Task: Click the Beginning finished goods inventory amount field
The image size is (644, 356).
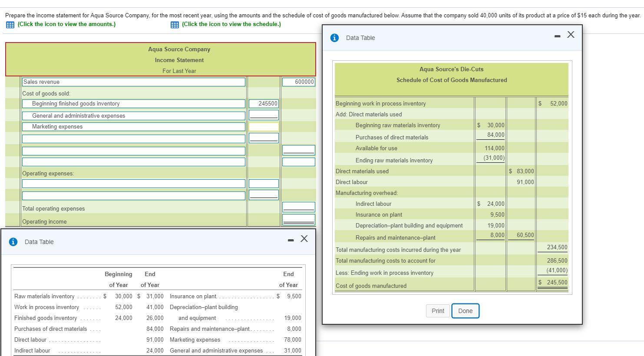Action: (263, 103)
